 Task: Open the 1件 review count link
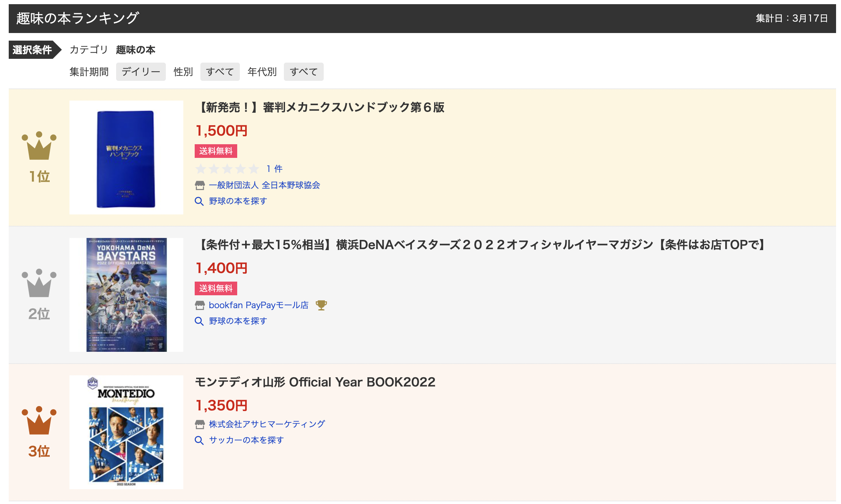coord(274,169)
